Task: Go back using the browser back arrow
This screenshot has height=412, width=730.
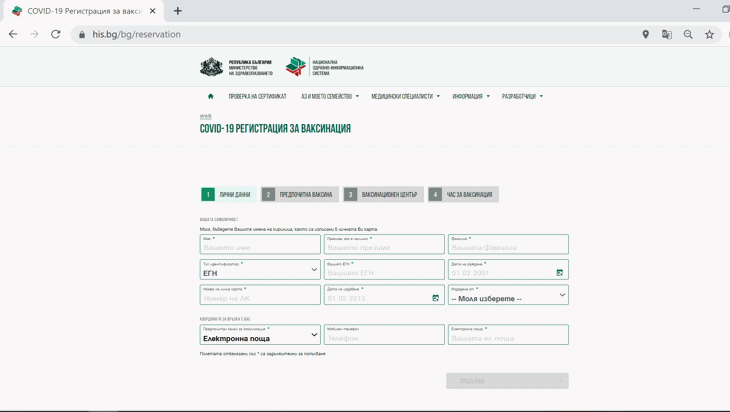Action: point(13,34)
